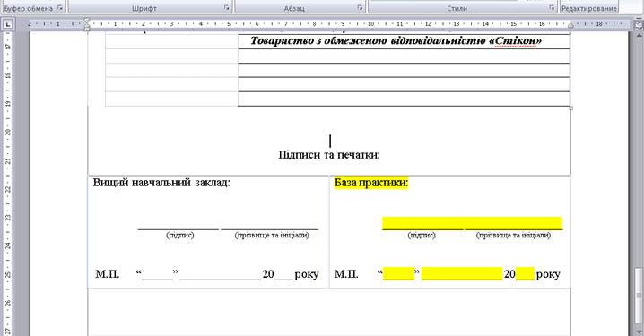Click the first-line indent marker on the ruler
The width and height of the screenshot is (644, 336).
coord(87,21)
